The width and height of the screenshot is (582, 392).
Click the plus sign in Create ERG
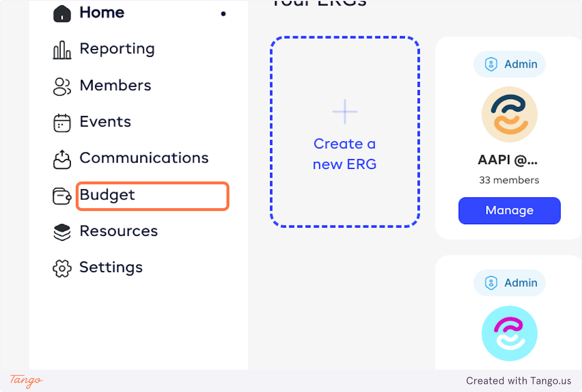tap(345, 112)
